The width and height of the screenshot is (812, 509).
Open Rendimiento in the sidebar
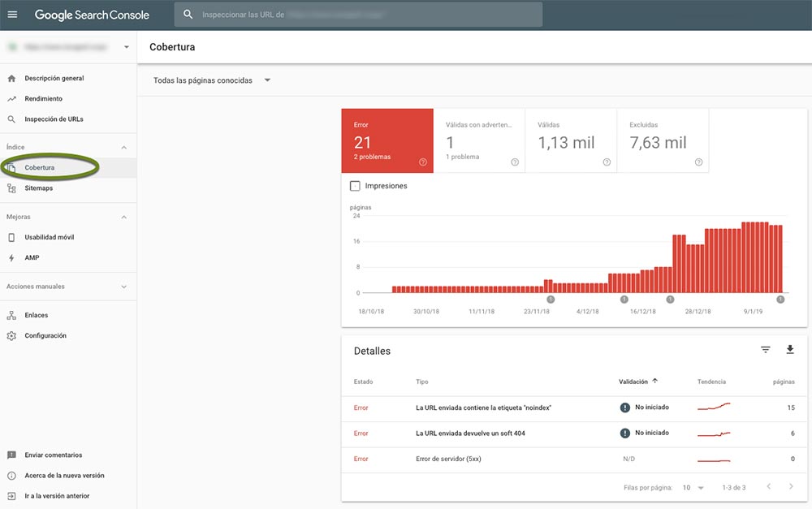(x=43, y=98)
